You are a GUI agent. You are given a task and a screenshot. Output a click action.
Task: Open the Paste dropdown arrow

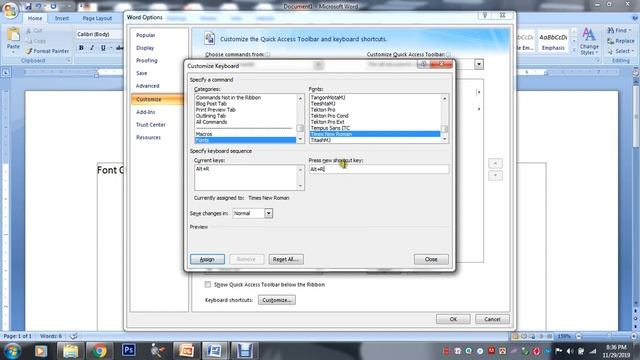(13, 53)
